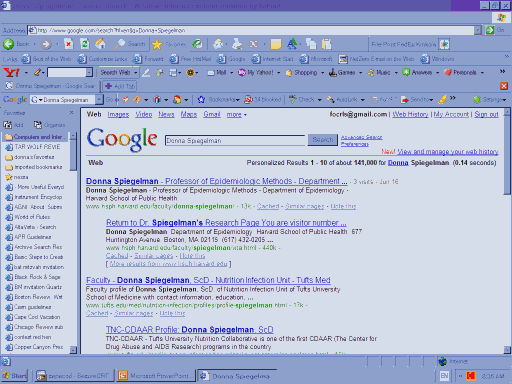Expand Yahoo toolbar overflow chevron
Viewport: 512px width, 384px height.
pyautogui.click(x=502, y=71)
